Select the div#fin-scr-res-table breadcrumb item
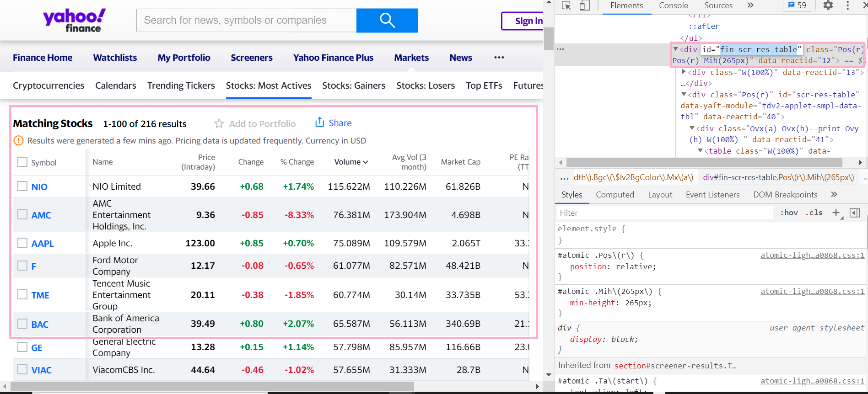The height and width of the screenshot is (394, 868). [x=778, y=177]
